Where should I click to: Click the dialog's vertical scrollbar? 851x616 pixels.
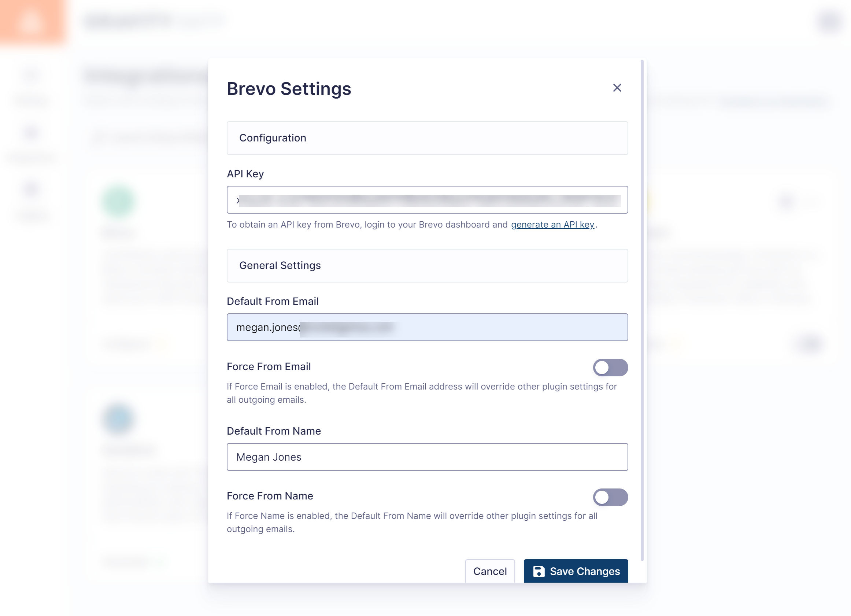point(641,310)
